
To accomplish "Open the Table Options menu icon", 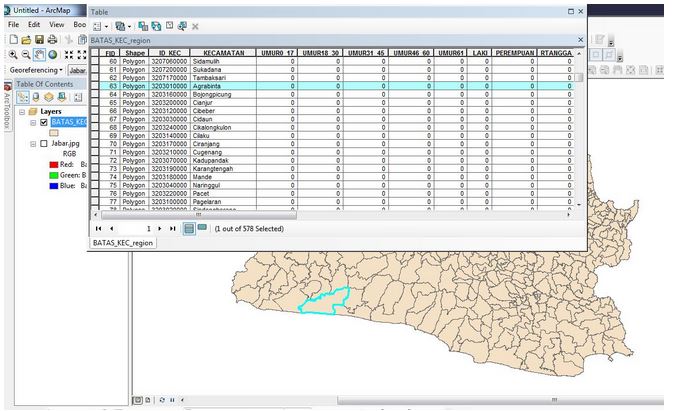I will tap(97, 27).
